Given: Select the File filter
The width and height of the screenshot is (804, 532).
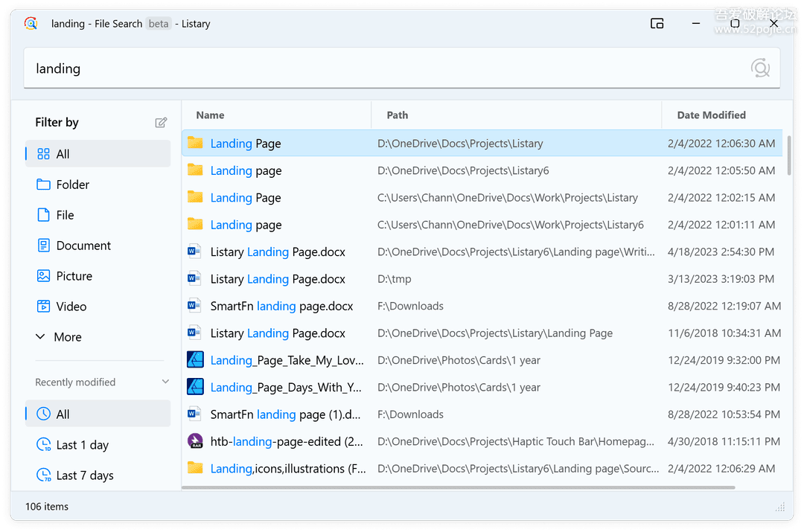Looking at the screenshot, I should coord(98,215).
